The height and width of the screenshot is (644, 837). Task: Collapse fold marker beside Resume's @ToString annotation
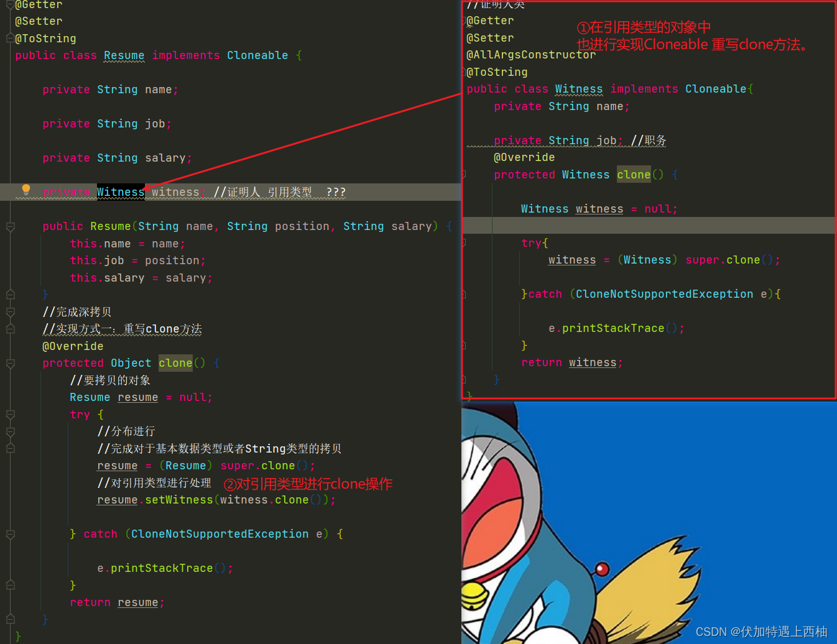tap(10, 39)
